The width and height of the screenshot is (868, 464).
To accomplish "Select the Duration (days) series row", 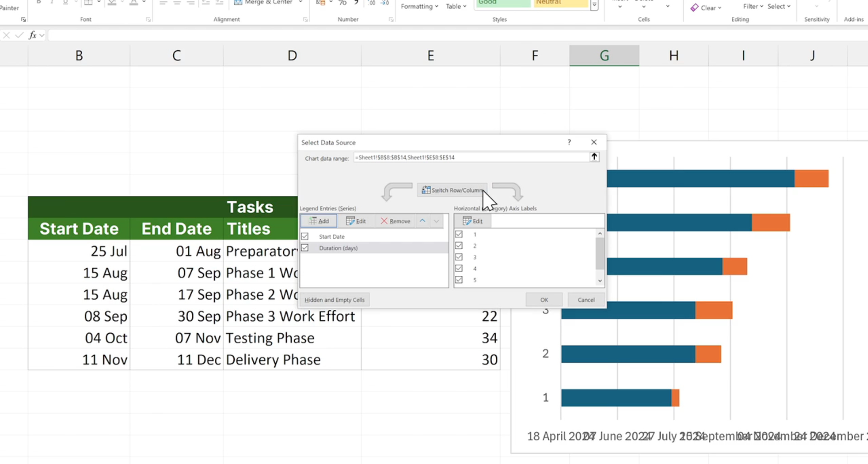I will (x=374, y=248).
